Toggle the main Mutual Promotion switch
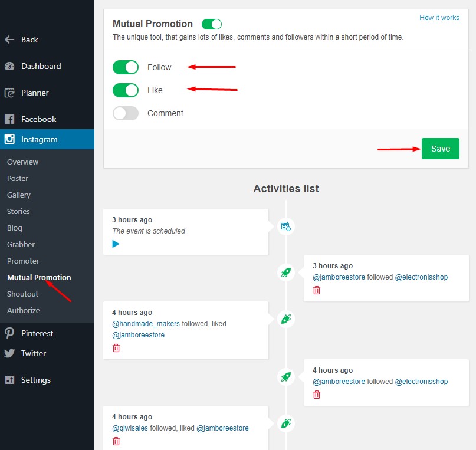Screen dimensions: 476x450 [x=212, y=24]
